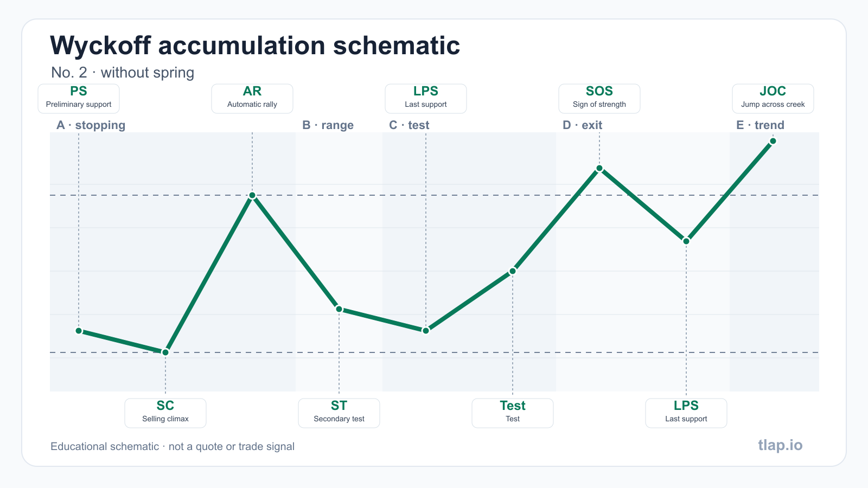Click the 'E · trend' phase heading
The image size is (868, 488).
click(760, 125)
